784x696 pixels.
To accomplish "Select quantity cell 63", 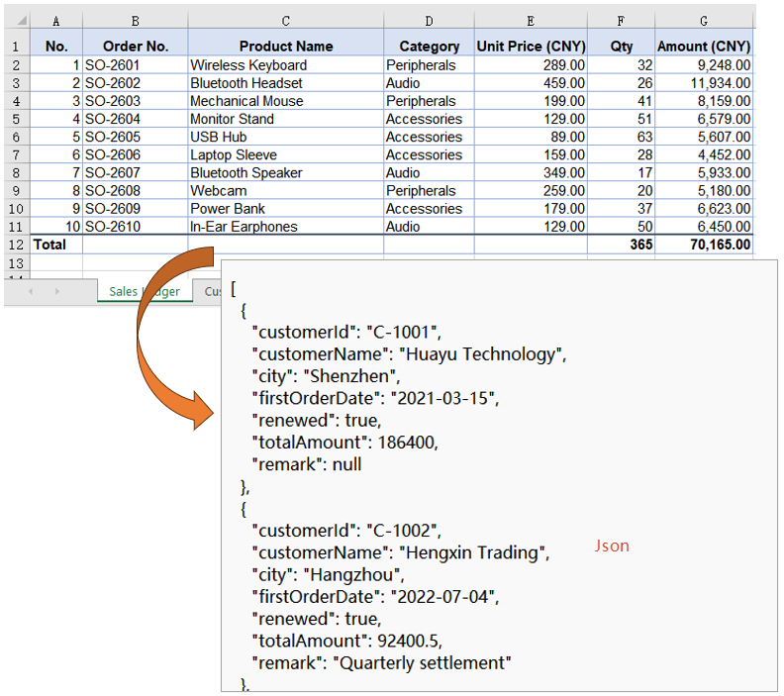I will (621, 137).
